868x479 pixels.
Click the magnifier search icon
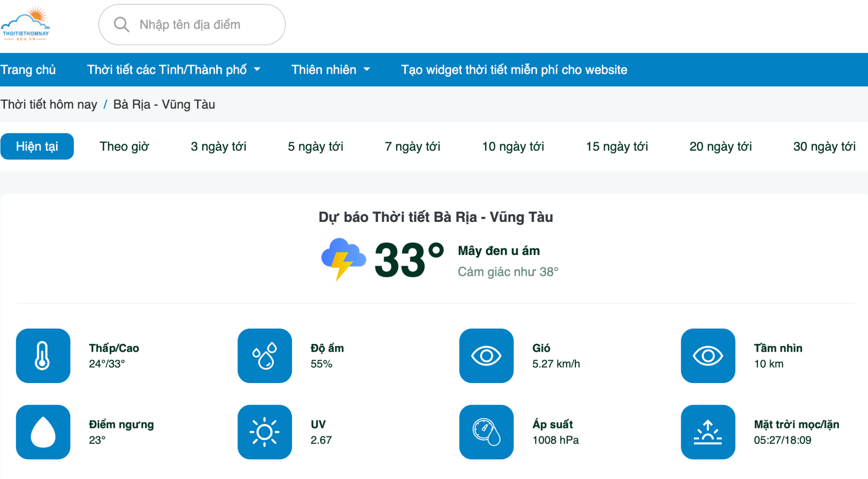pos(121,25)
